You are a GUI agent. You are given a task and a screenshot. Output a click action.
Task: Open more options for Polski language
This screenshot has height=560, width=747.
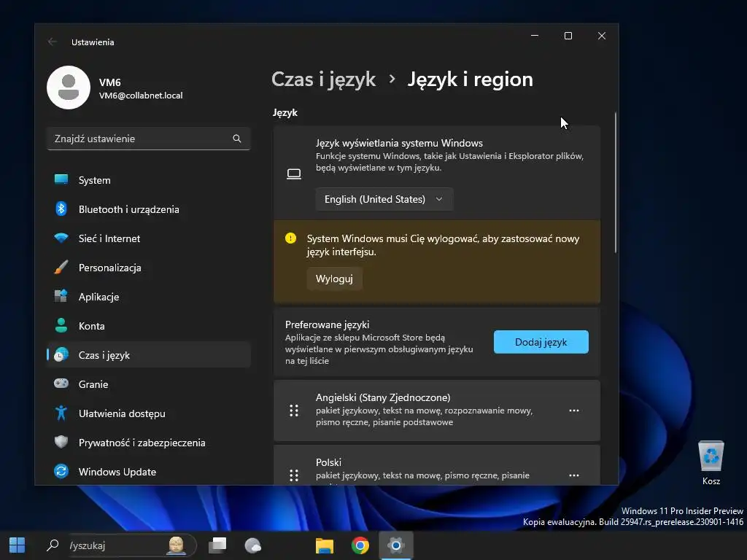[574, 475]
